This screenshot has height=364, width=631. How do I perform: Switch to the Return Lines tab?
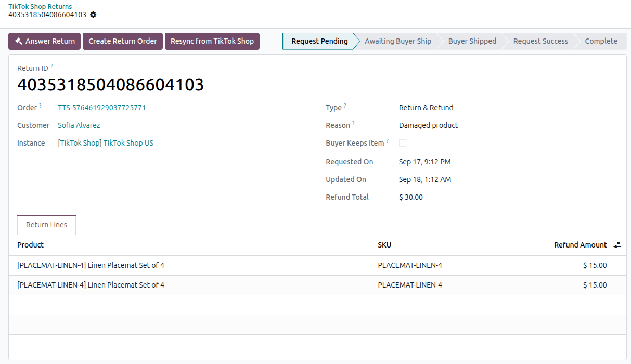click(x=47, y=225)
